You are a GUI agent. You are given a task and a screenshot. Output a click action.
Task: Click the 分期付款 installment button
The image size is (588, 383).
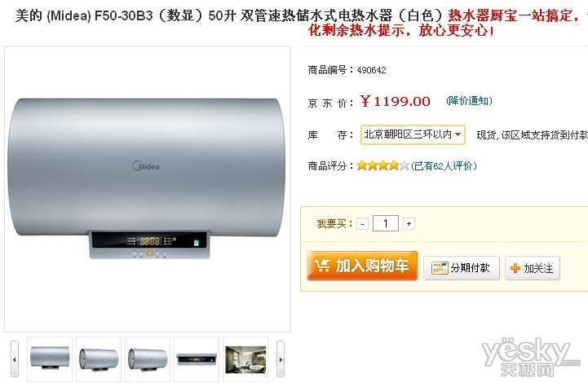point(462,268)
